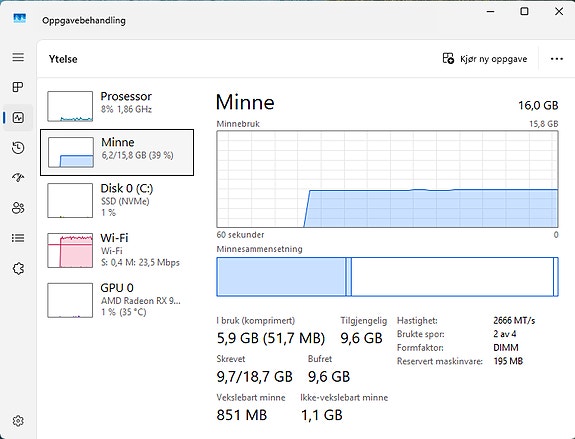Click the Kjør ny oppgave icon

coord(448,58)
